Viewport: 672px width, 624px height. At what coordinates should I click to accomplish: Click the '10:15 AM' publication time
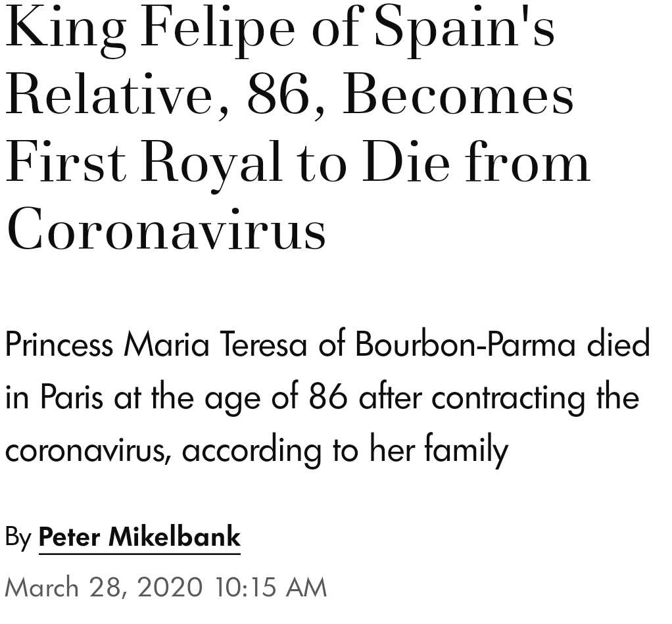pos(271,587)
